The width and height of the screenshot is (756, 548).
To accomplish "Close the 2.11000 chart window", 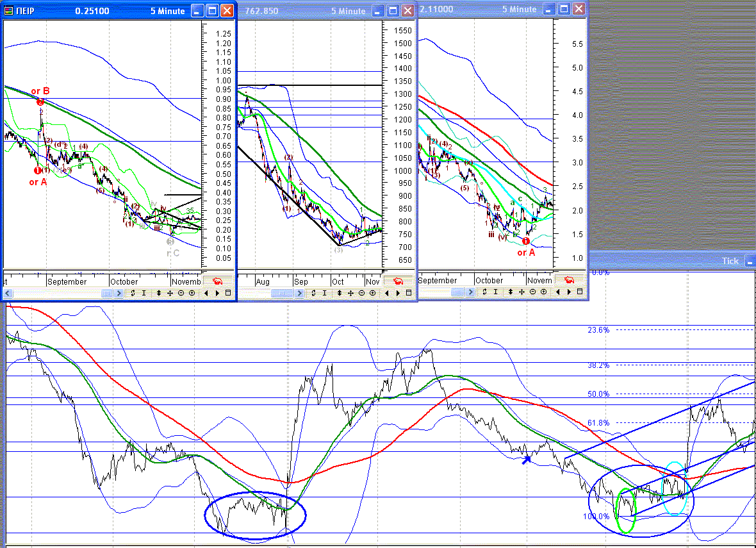I will (579, 9).
